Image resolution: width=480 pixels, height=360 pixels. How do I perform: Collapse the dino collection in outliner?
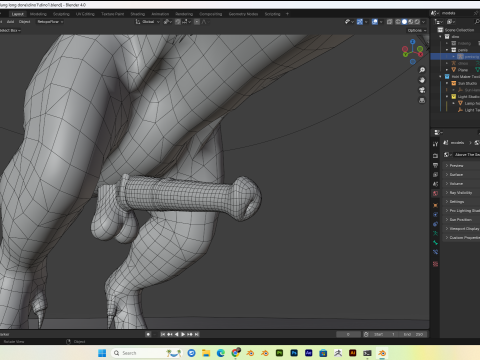[441, 37]
